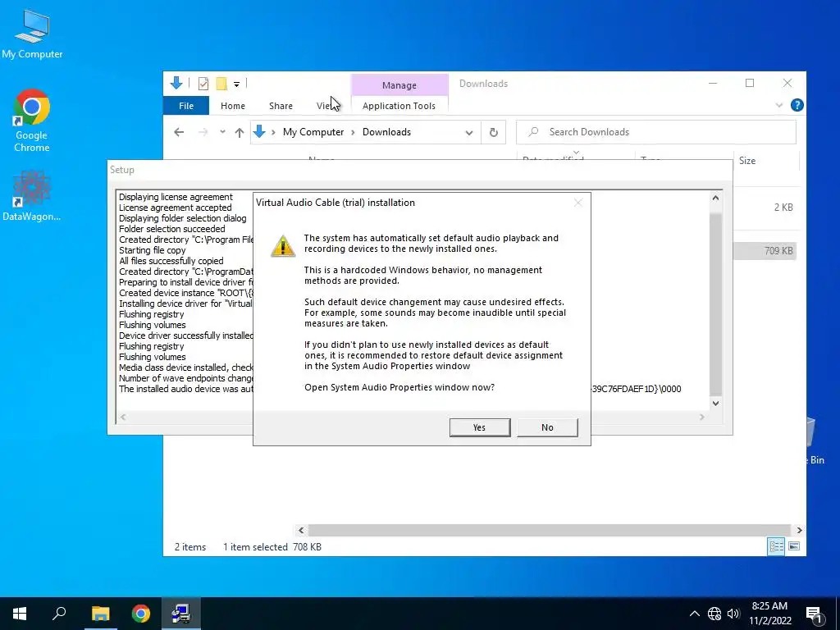
Task: Show hidden system tray icons
Action: point(694,614)
